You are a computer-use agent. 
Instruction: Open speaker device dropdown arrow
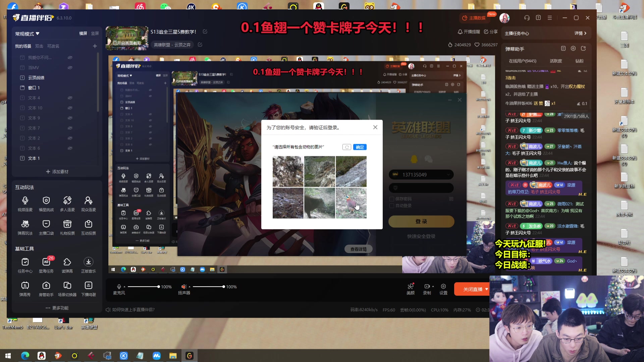pos(190,287)
